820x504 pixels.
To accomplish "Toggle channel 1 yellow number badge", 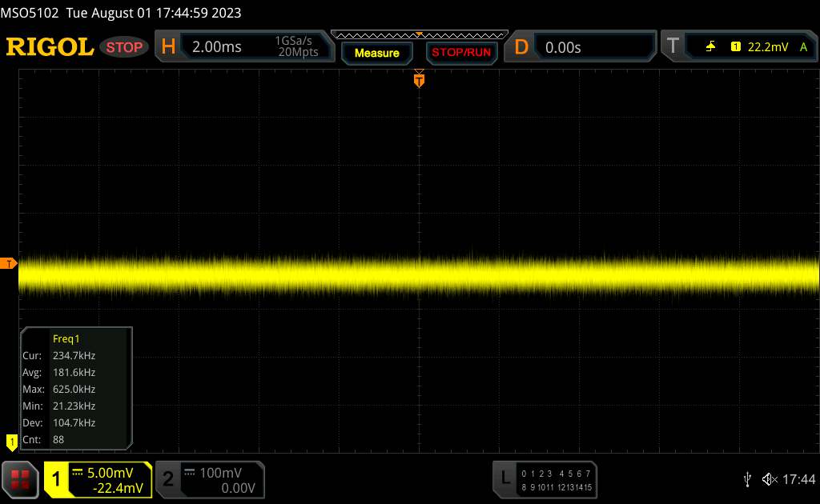I will [x=56, y=479].
